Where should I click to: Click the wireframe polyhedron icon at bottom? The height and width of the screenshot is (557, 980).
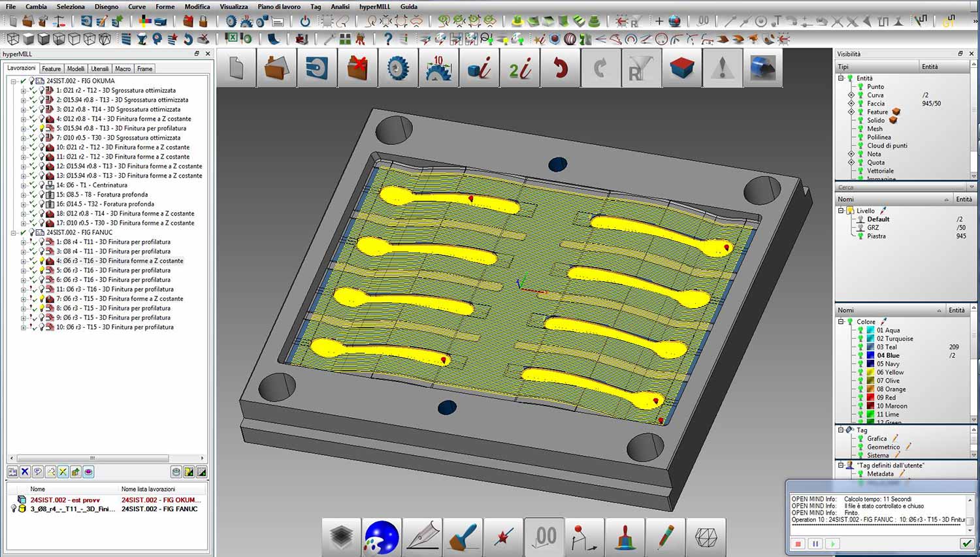[x=706, y=537]
